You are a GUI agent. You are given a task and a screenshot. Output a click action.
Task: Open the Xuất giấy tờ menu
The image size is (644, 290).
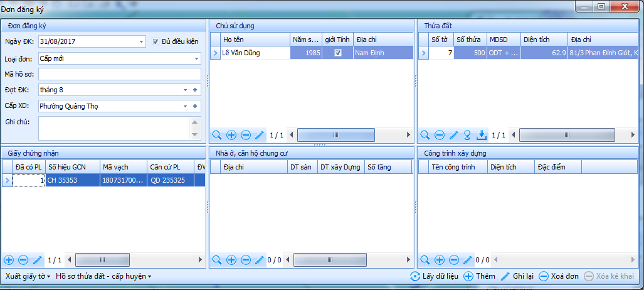[x=28, y=276]
